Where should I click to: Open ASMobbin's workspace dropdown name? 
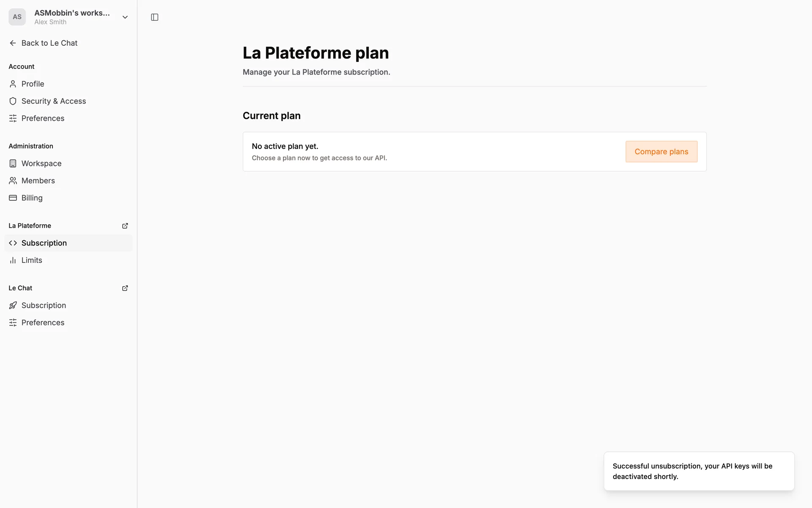(72, 13)
